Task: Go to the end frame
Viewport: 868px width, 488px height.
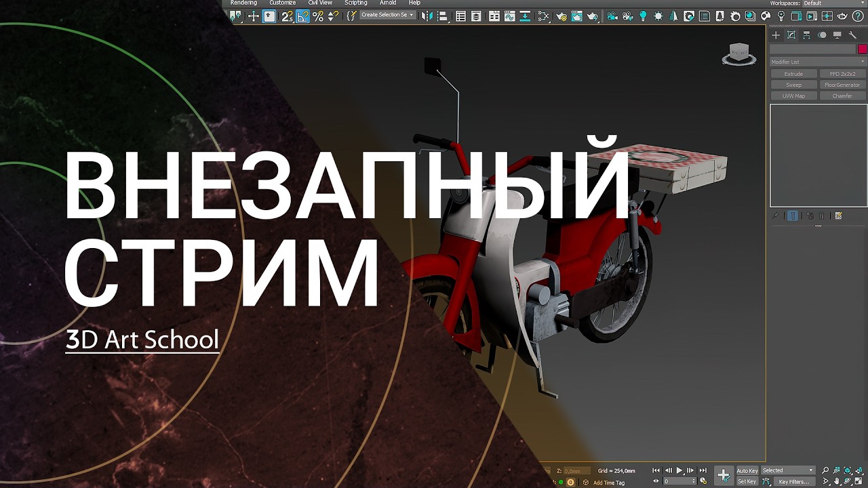Action: pos(703,470)
